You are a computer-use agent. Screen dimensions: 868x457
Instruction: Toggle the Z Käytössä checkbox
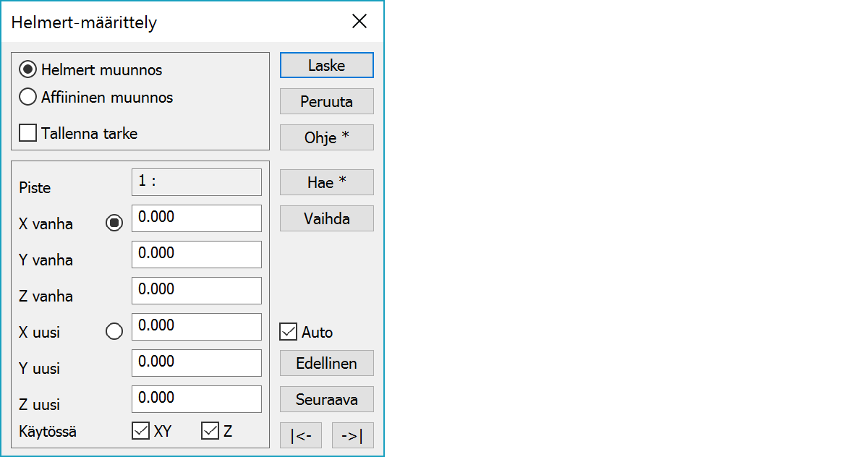pyautogui.click(x=210, y=432)
